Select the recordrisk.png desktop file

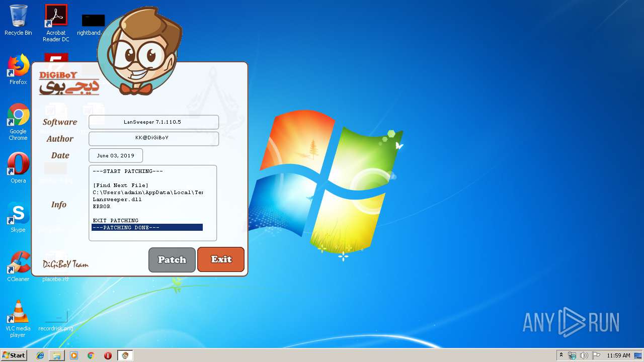pyautogui.click(x=56, y=321)
